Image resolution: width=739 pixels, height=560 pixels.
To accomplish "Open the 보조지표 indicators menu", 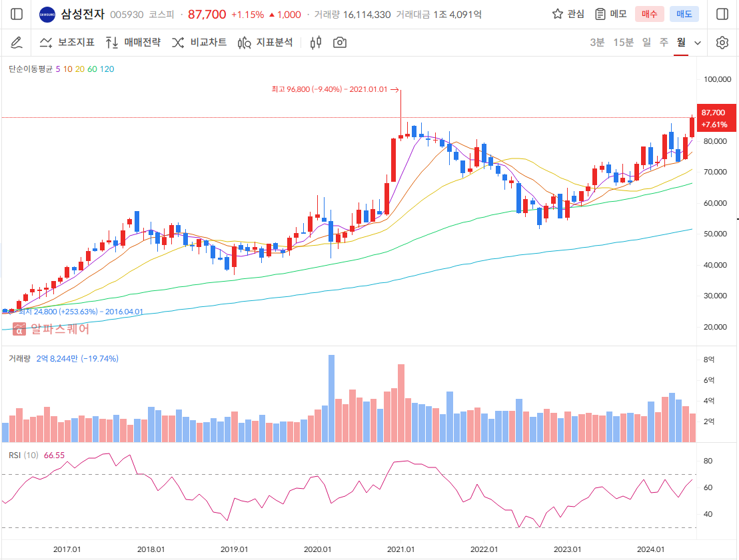I will tap(67, 43).
